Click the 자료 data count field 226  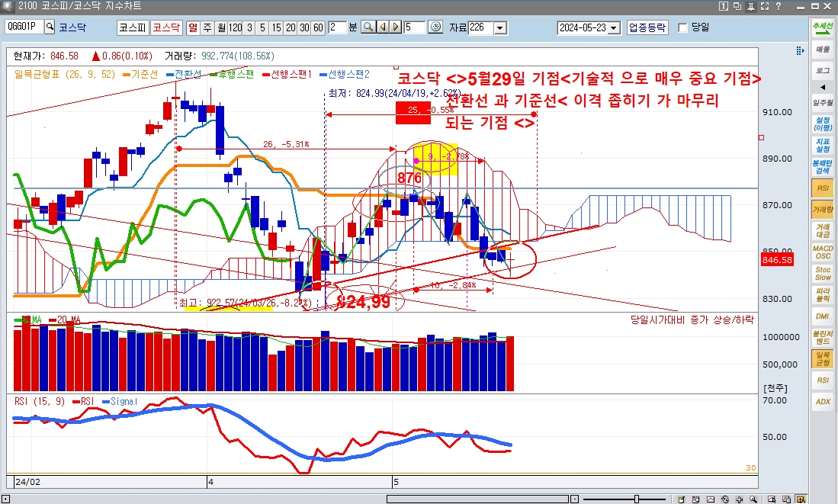[481, 27]
